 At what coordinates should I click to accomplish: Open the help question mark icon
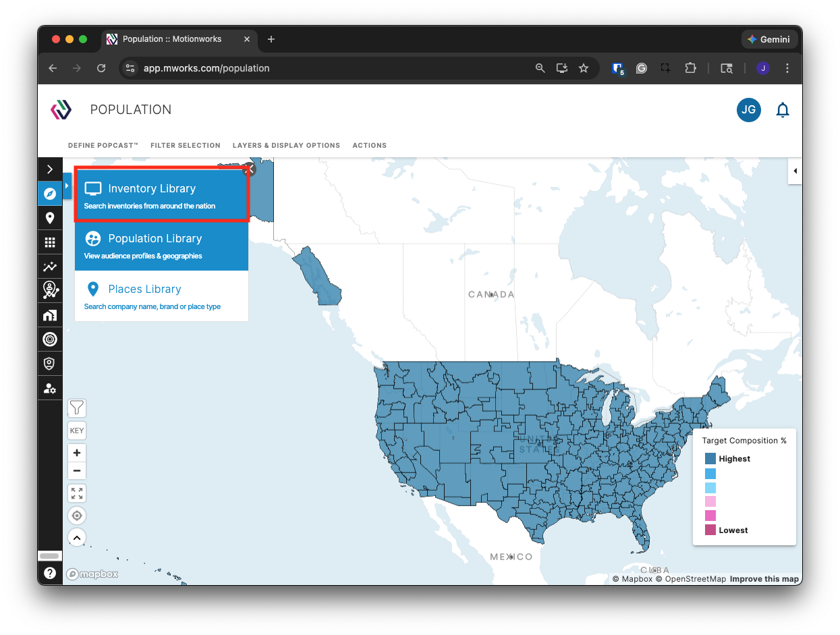tap(50, 573)
